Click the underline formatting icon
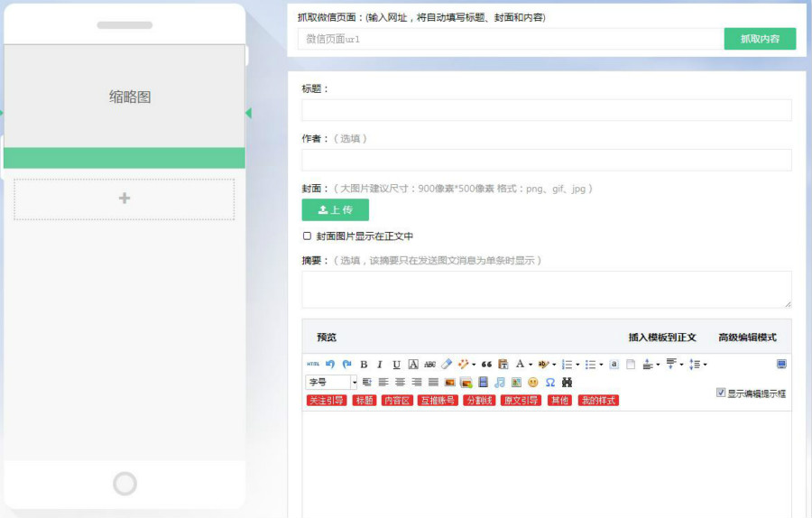The image size is (812, 518). tap(396, 365)
